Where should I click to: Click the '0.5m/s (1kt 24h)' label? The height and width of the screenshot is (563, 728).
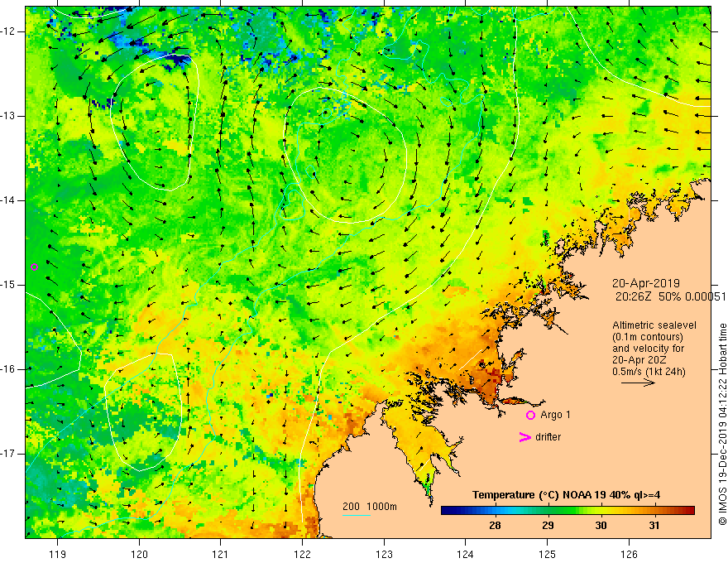(649, 372)
